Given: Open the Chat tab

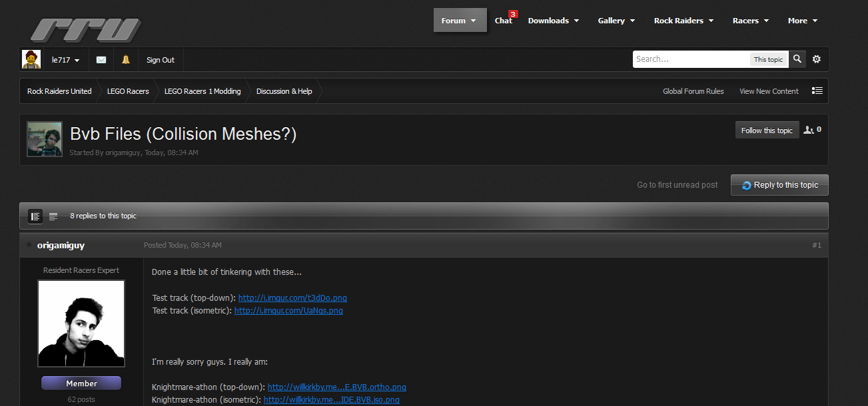Looking at the screenshot, I should (x=504, y=21).
